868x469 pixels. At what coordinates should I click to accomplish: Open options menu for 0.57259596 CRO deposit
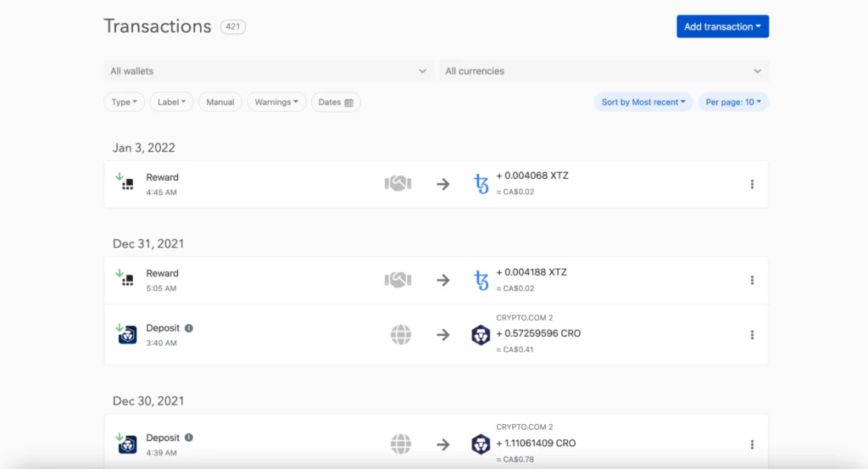point(752,334)
